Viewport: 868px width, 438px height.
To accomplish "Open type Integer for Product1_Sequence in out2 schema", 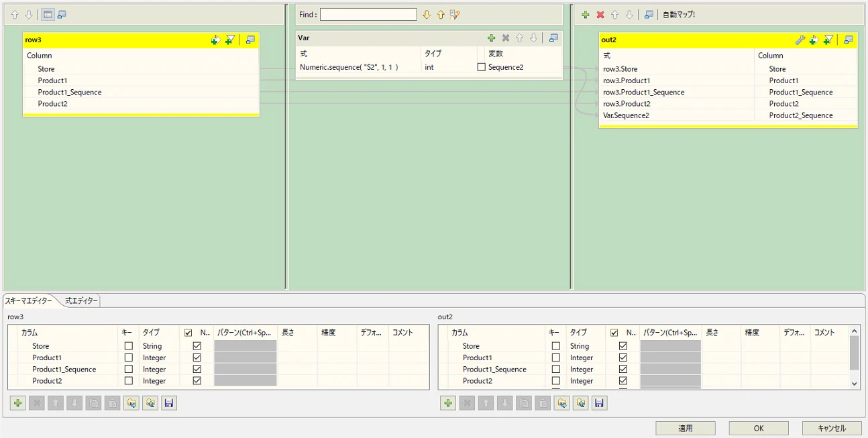I will (x=586, y=369).
